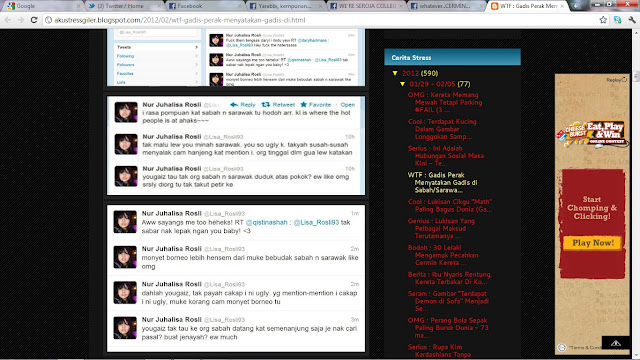Click Favorites row in Twitter sidebar screenshot
640x360 pixels.
click(157, 73)
